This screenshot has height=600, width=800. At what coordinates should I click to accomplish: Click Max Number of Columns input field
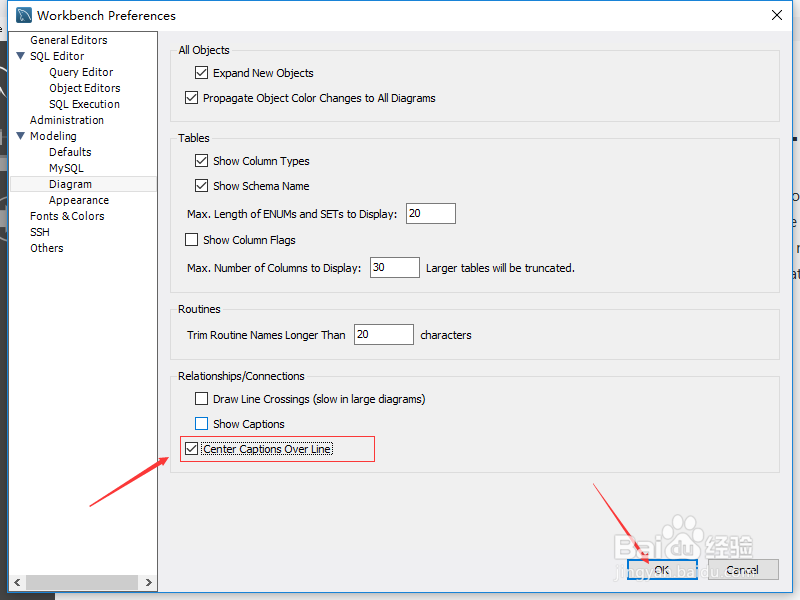pos(394,267)
